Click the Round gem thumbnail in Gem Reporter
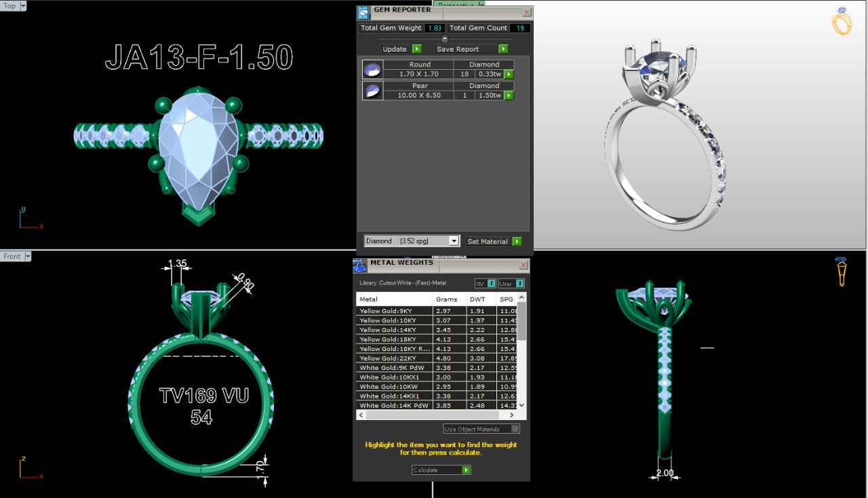This screenshot has width=868, height=498. click(x=372, y=69)
